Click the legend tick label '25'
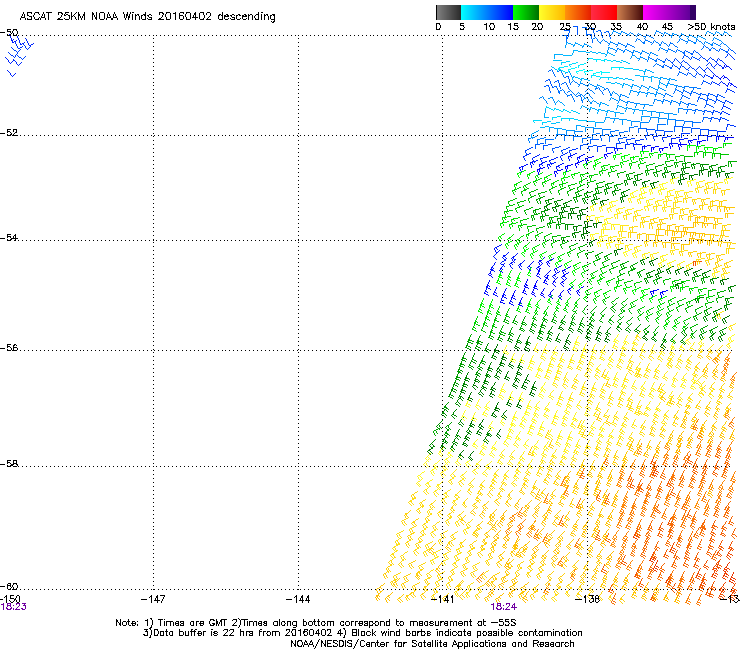This screenshot has width=740, height=650. (x=564, y=27)
